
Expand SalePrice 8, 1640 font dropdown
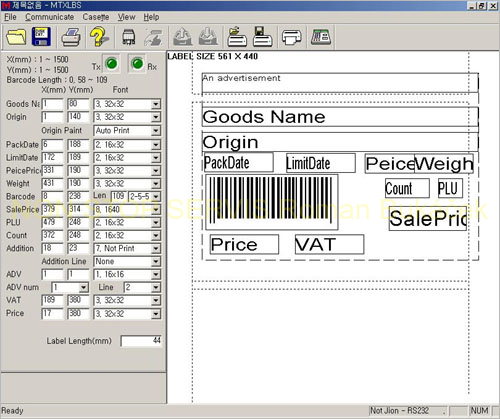156,210
